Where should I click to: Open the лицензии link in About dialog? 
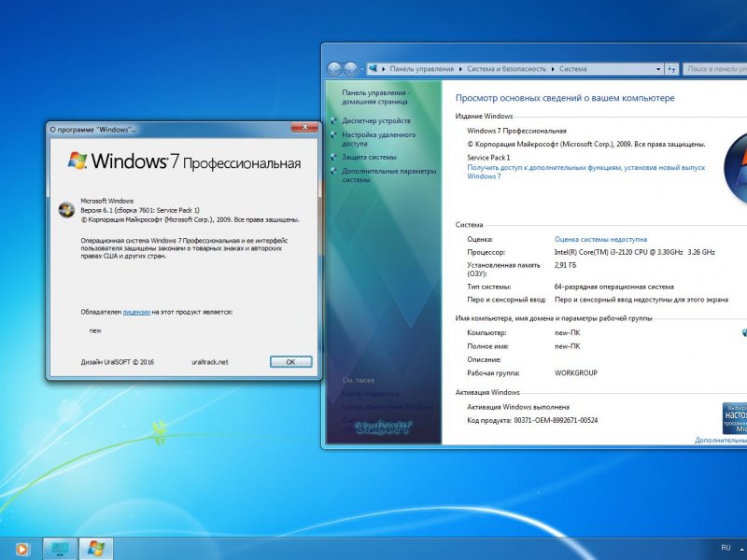(136, 313)
